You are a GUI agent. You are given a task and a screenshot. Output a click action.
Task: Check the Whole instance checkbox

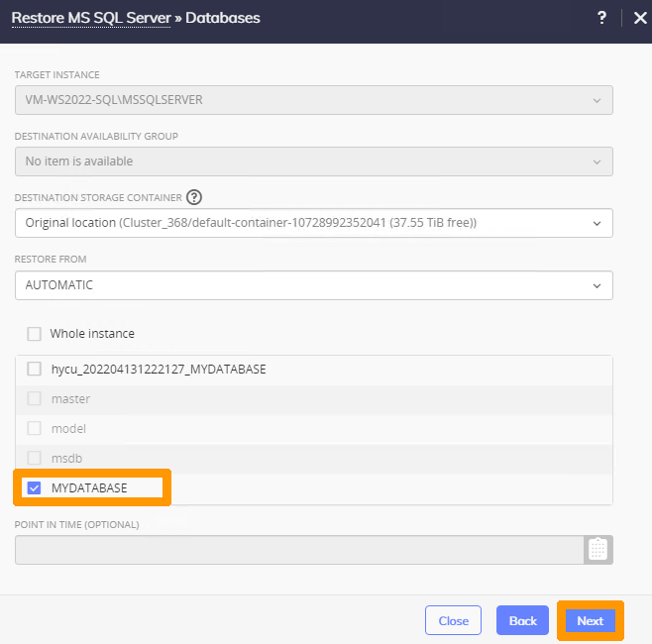pyautogui.click(x=34, y=334)
